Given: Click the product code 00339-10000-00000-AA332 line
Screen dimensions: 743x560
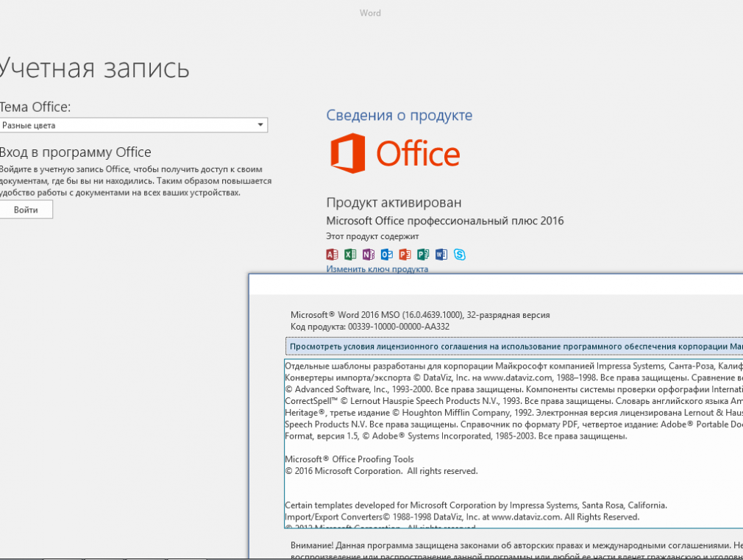Looking at the screenshot, I should 370,327.
